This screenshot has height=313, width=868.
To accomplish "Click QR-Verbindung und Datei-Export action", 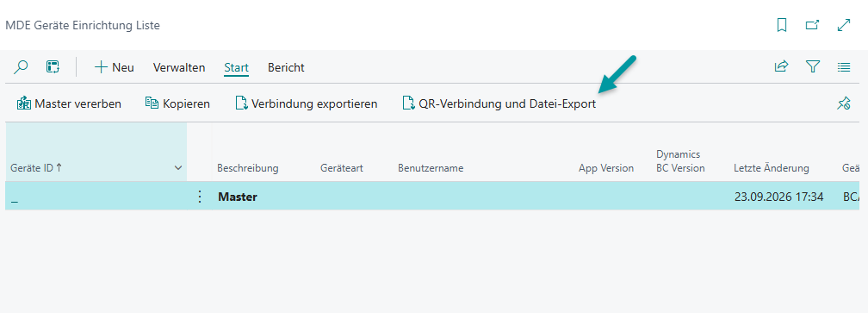I will click(499, 103).
